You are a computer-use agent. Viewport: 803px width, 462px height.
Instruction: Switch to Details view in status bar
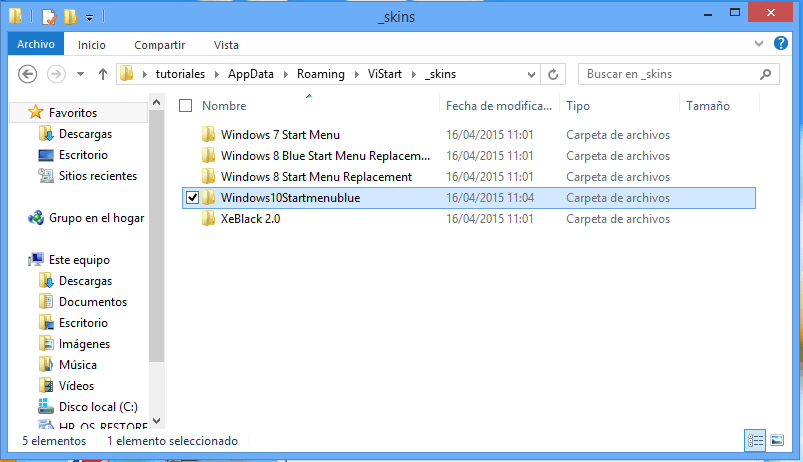(x=755, y=440)
